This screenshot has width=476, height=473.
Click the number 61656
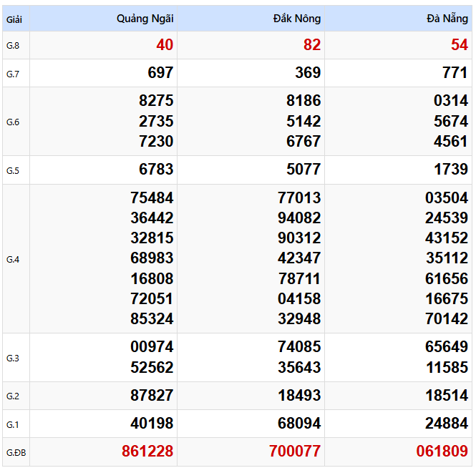click(x=447, y=278)
